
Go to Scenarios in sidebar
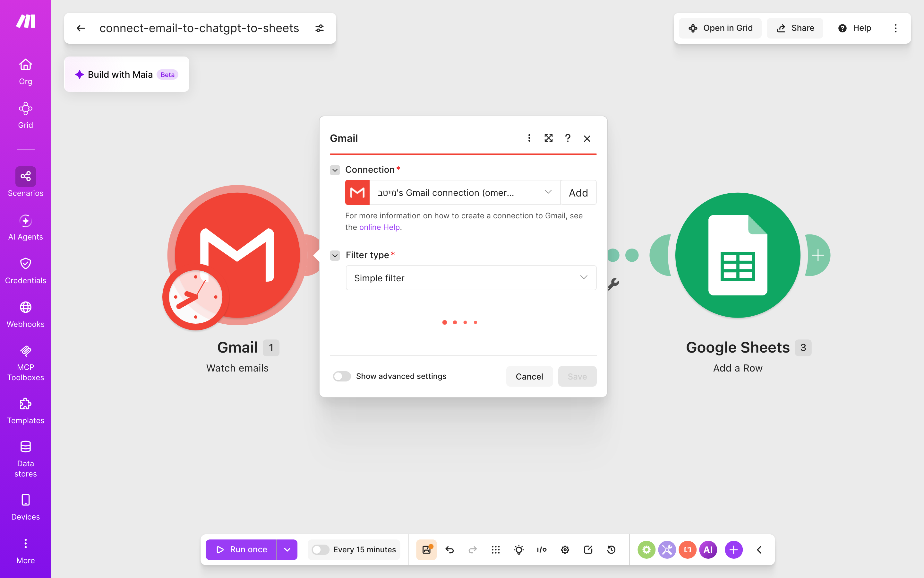pos(26,182)
